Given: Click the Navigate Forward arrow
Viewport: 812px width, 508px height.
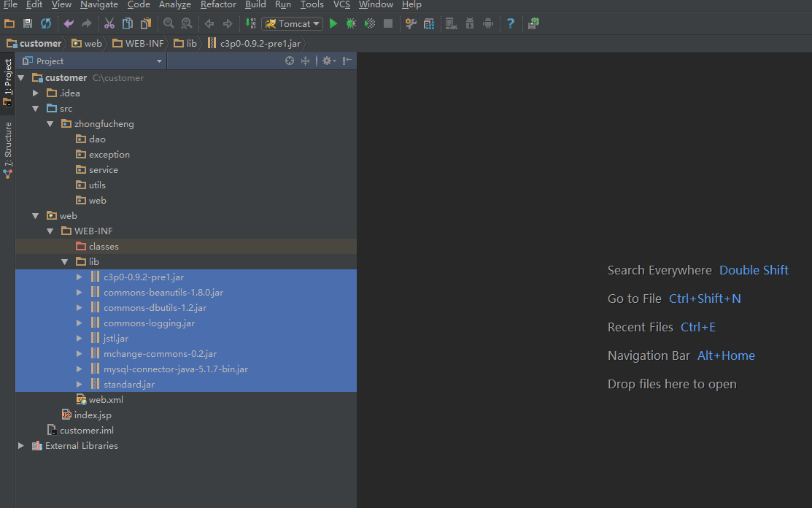Looking at the screenshot, I should tap(228, 24).
